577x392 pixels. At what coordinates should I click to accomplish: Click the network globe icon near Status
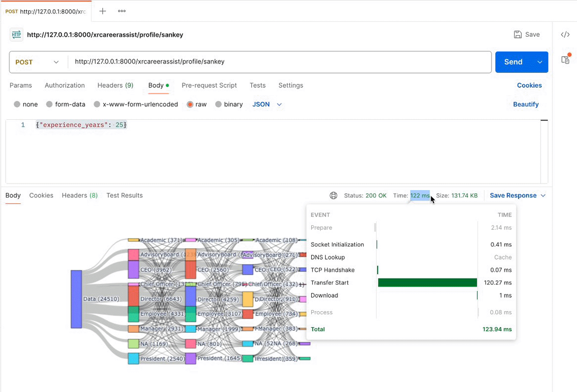click(333, 195)
